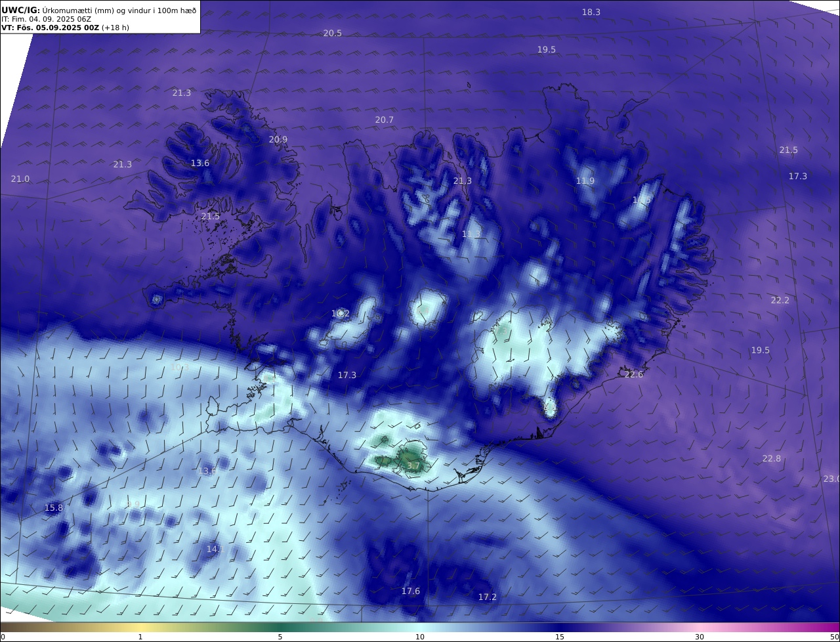Click the 11.3 value on the map
This screenshot has width=840, height=642.
(x=471, y=234)
